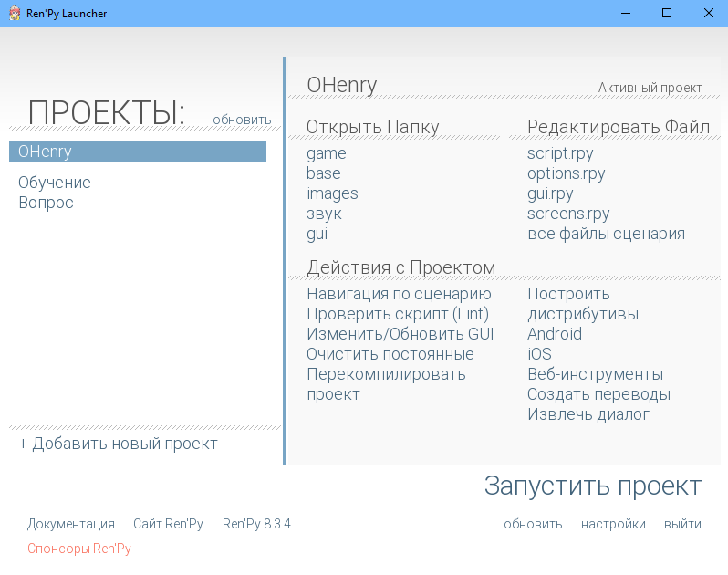Click the ПРОЕКТЫ: heading
This screenshot has height=575, width=728.
[107, 113]
